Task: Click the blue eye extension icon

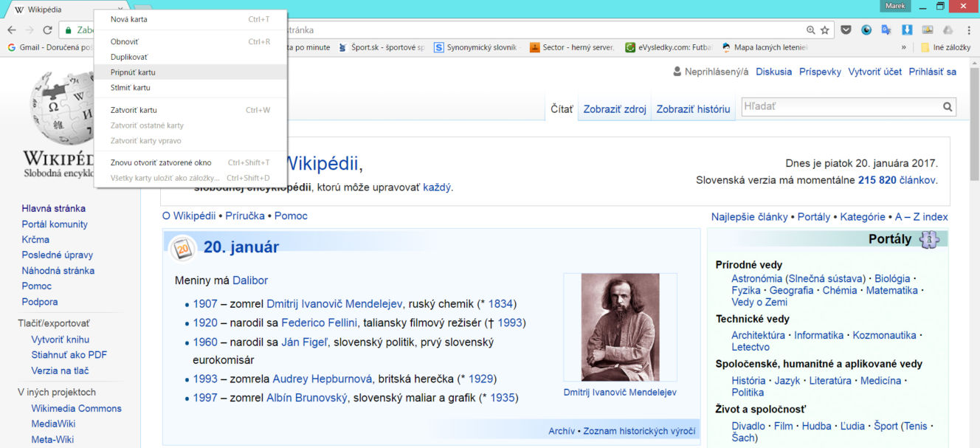Action: click(866, 30)
